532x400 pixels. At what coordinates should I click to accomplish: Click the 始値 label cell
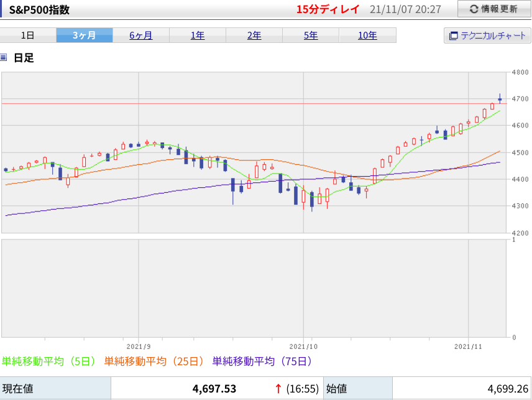click(x=358, y=388)
